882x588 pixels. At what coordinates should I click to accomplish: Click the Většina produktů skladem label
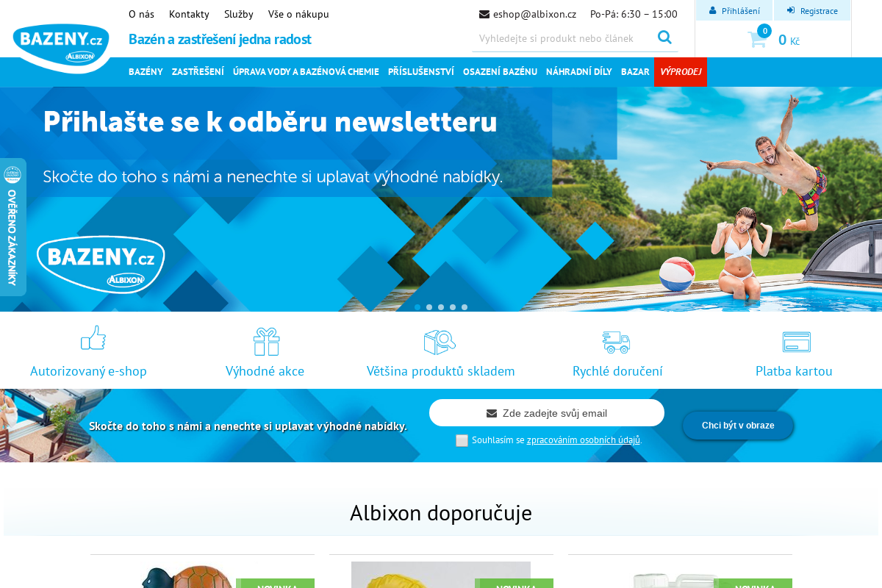pos(441,371)
